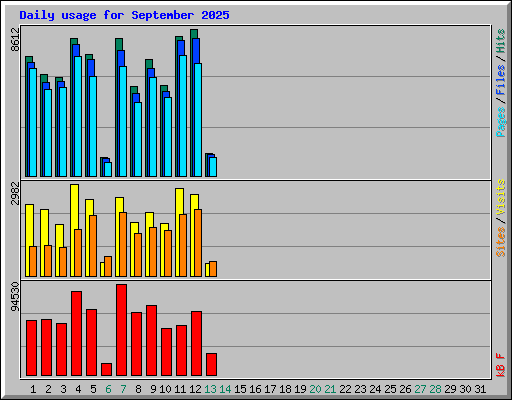Click green weekend day 14 label
The image size is (512, 400).
tap(225, 389)
